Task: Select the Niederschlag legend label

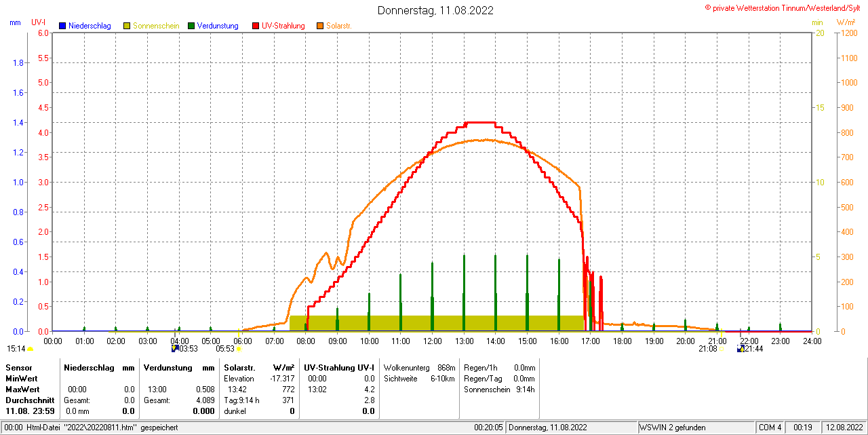Action: click(91, 26)
